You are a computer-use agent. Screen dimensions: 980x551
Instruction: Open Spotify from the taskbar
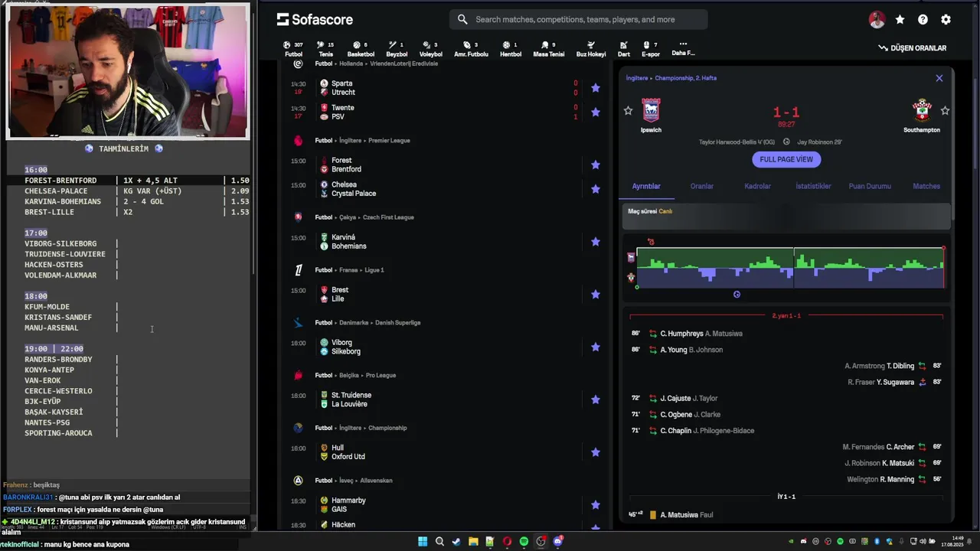(x=524, y=541)
